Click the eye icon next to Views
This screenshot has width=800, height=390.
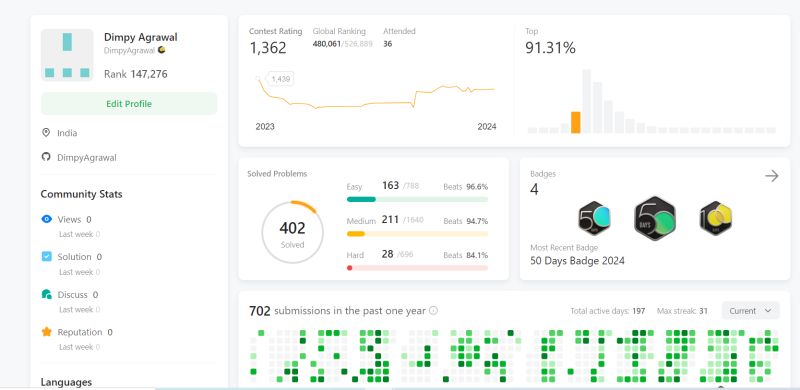coord(46,219)
